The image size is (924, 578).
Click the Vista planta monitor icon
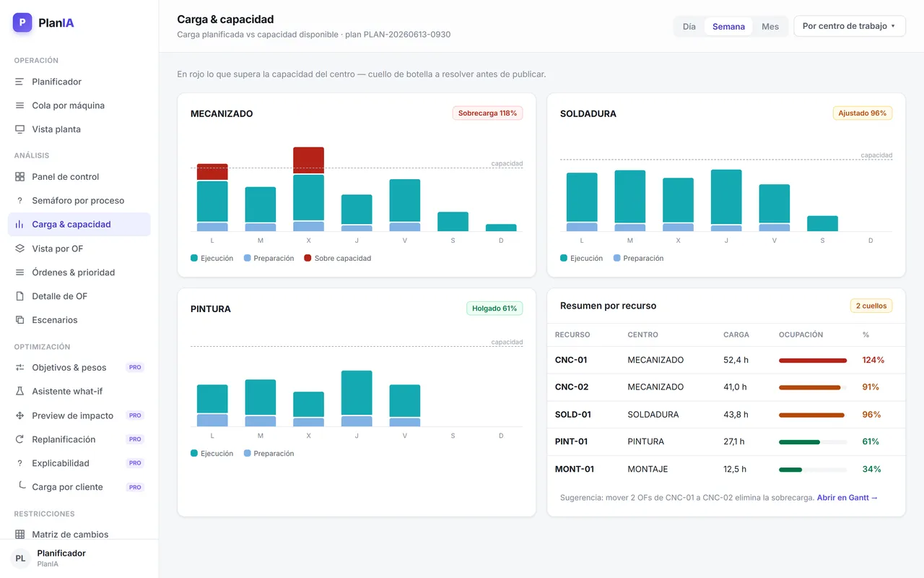point(19,129)
